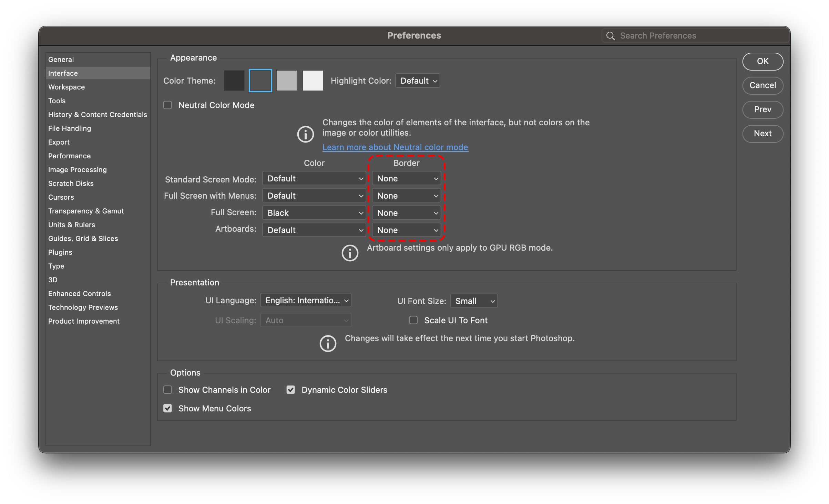Pick the white Color Theme swatch
The width and height of the screenshot is (829, 504).
[313, 81]
